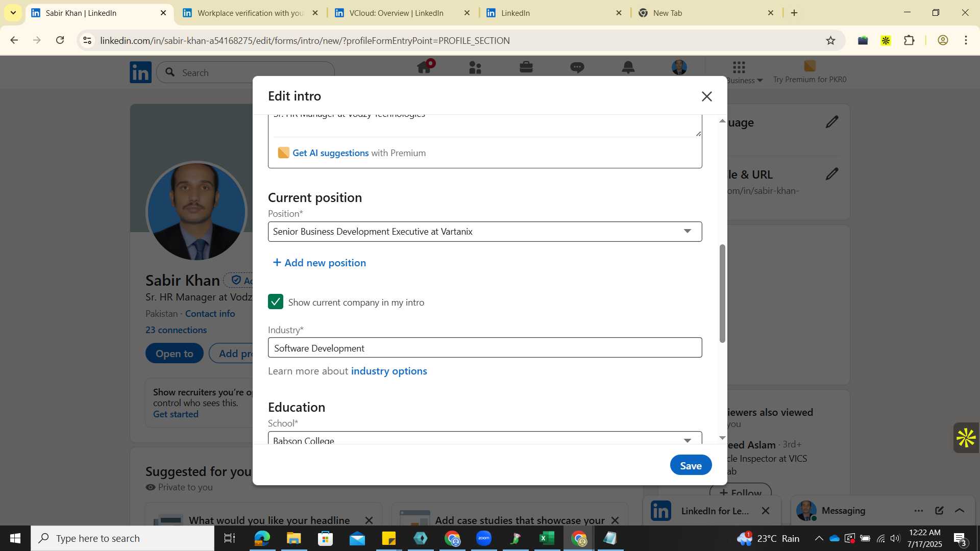
Task: Edit profile language pencil icon
Action: point(832,122)
